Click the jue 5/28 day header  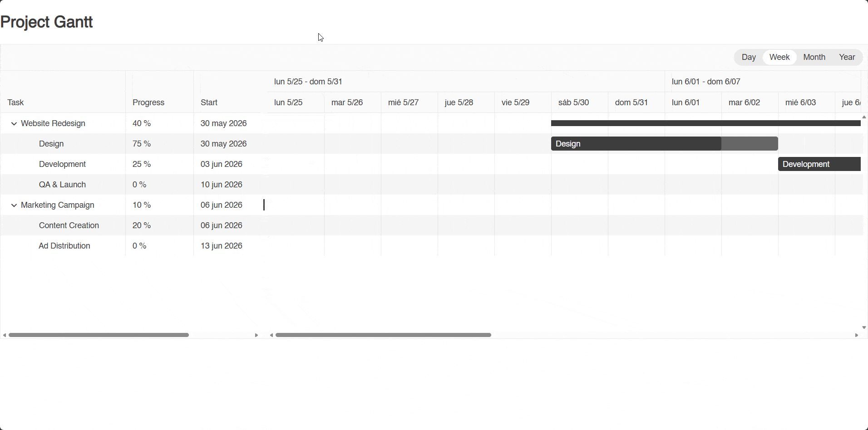pyautogui.click(x=466, y=103)
